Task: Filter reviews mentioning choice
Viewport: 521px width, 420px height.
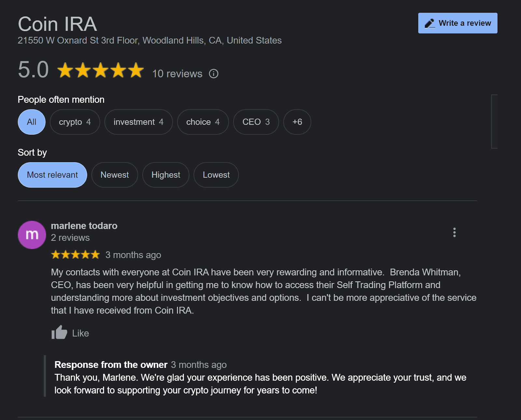Action: click(x=203, y=122)
